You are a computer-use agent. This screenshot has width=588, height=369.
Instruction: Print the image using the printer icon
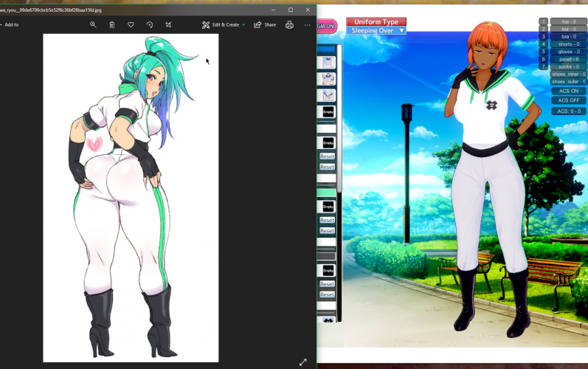click(289, 24)
